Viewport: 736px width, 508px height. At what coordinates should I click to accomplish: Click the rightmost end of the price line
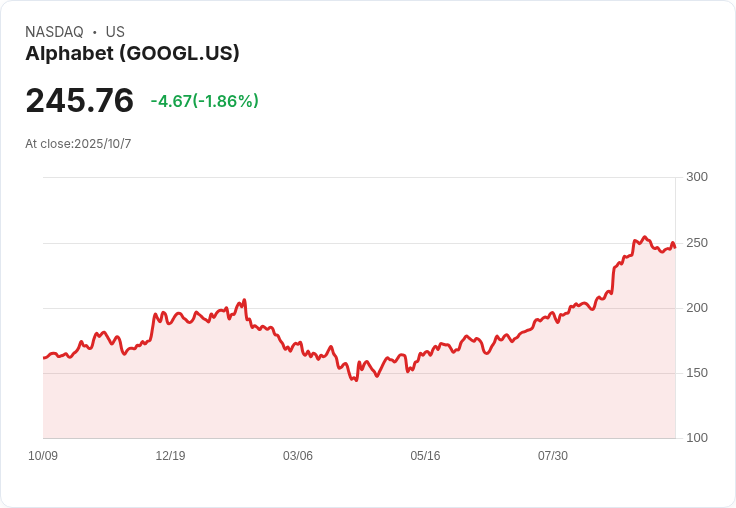[675, 247]
